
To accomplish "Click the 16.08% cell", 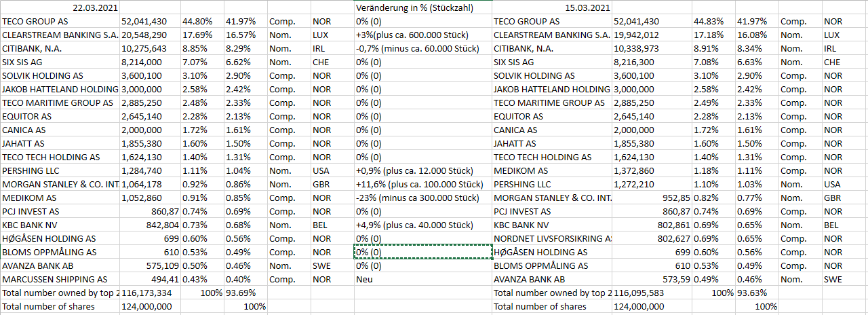I will (x=757, y=35).
